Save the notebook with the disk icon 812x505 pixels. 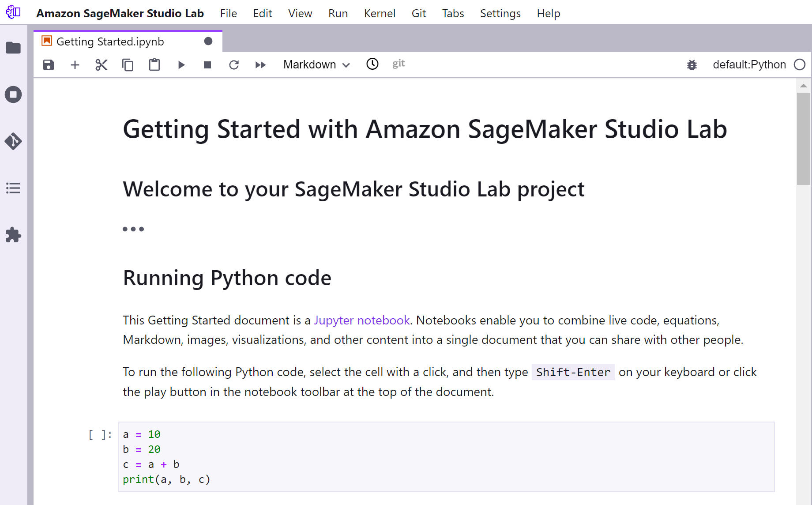tap(49, 65)
